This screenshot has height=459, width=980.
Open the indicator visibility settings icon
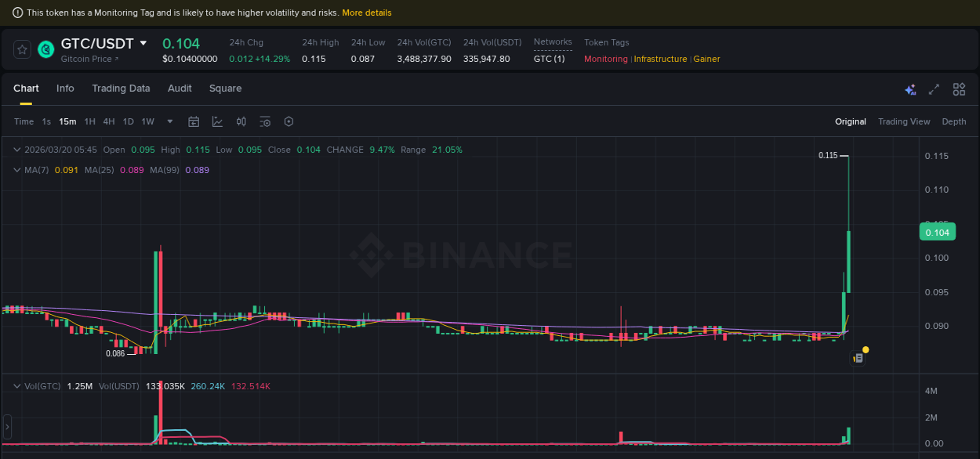(264, 121)
